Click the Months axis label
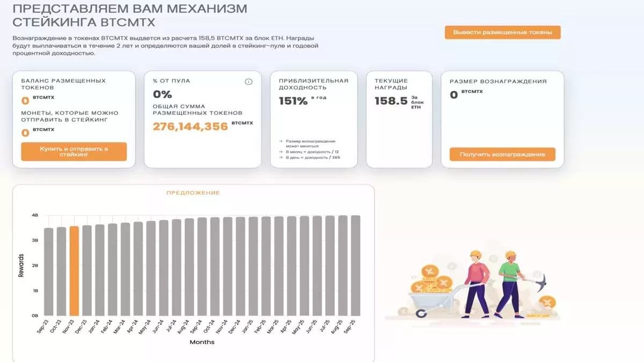Screen dimensions: 644x362 202,342
